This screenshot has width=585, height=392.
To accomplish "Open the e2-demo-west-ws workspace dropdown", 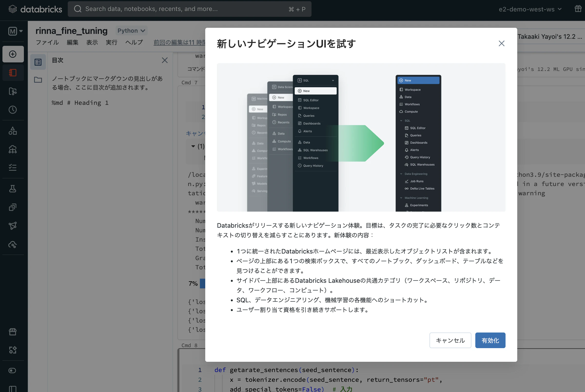I will point(530,9).
